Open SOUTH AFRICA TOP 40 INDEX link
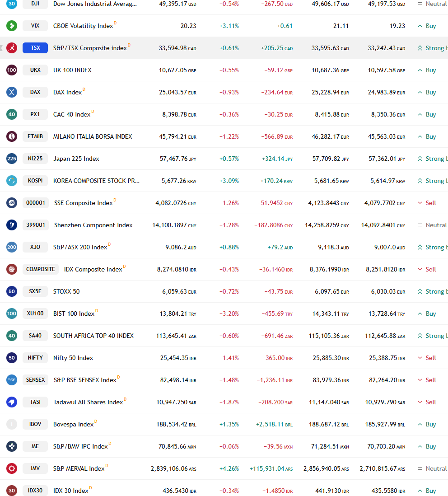Viewport: 448px width, 496px height. pyautogui.click(x=93, y=336)
